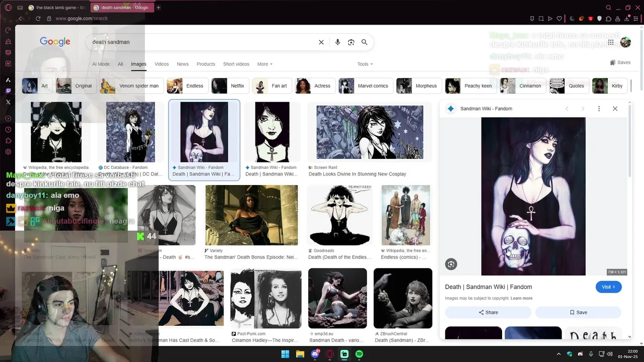Open the ZBrushCentral Death (Sandman) image
Viewport: 644px width, 362px height.
[403, 298]
